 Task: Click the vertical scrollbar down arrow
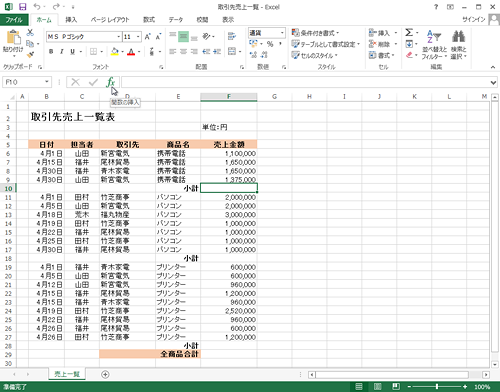495,364
